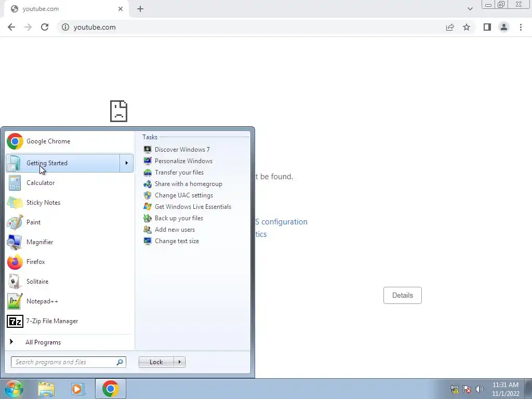Click the network tray icon
Screen dimensions: 532x399
pos(455,389)
